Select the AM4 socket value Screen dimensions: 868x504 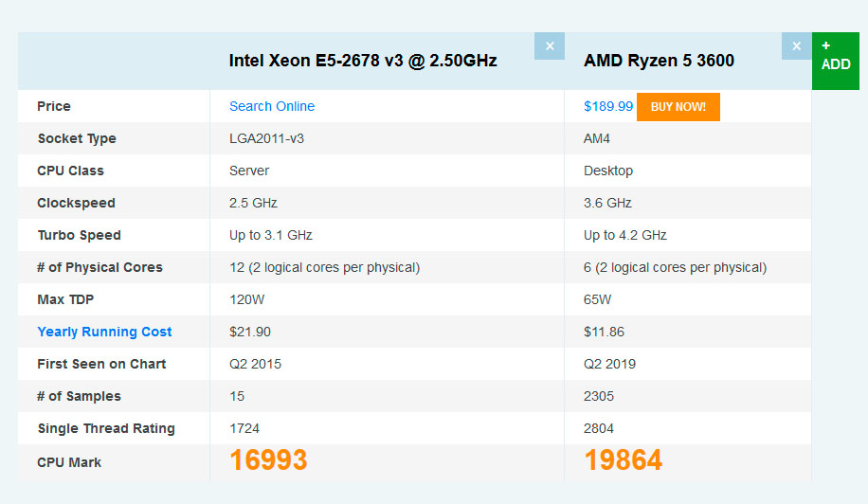tap(597, 138)
